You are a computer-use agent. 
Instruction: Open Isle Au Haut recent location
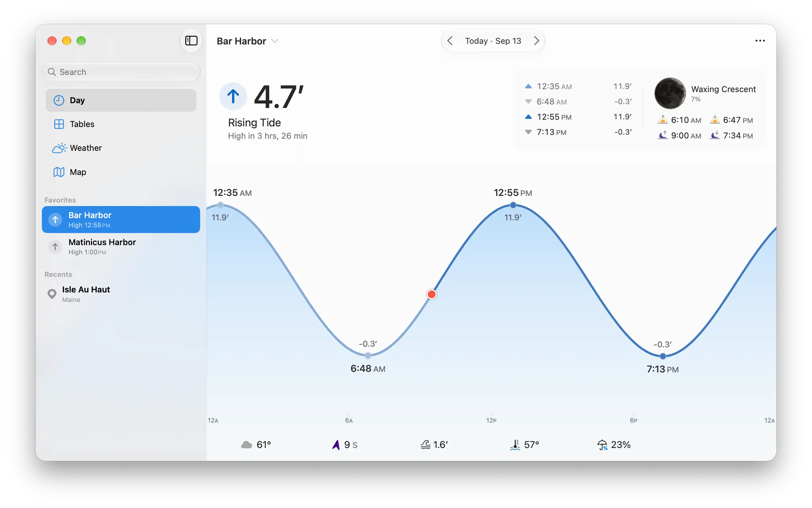point(121,294)
